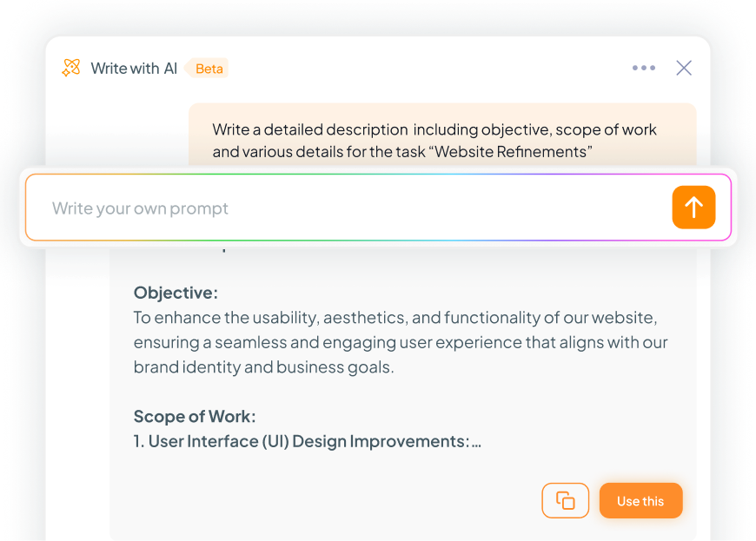756x541 pixels.
Task: Select the ellipsis menu icon in the header
Action: (644, 67)
